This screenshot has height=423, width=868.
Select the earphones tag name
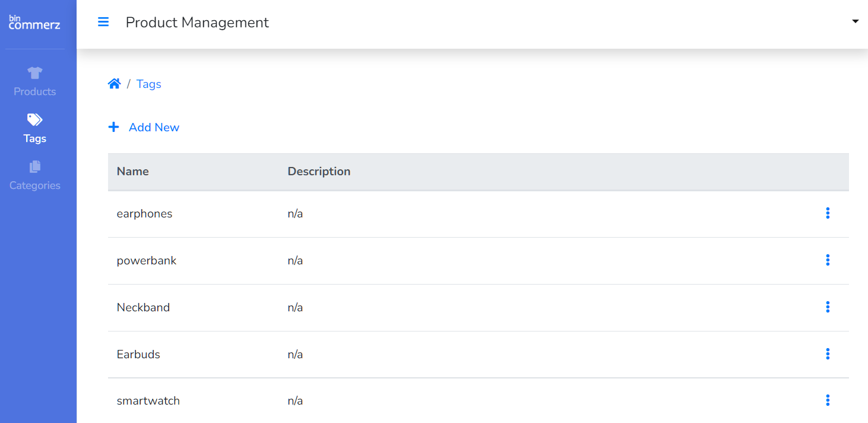click(x=144, y=214)
